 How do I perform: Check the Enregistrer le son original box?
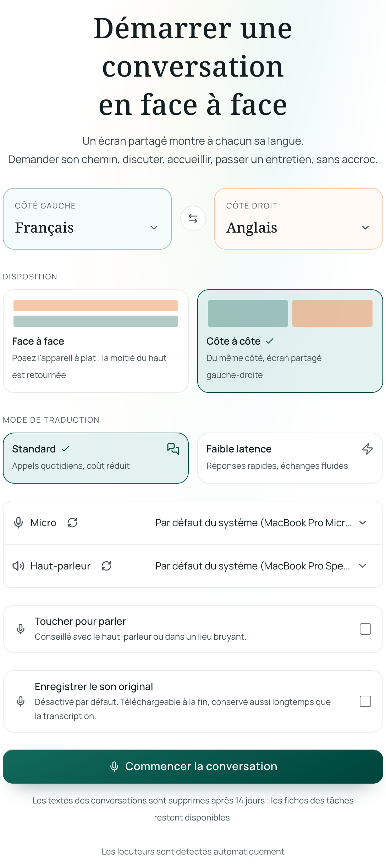(x=365, y=701)
